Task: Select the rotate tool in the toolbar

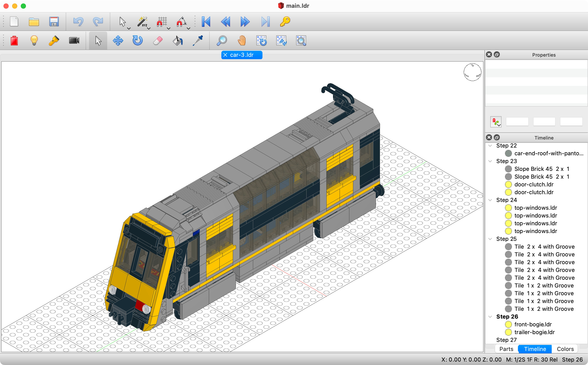Action: tap(137, 40)
